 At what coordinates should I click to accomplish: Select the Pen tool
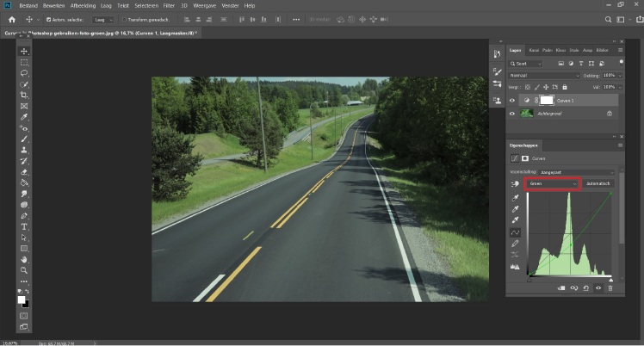[x=24, y=216]
